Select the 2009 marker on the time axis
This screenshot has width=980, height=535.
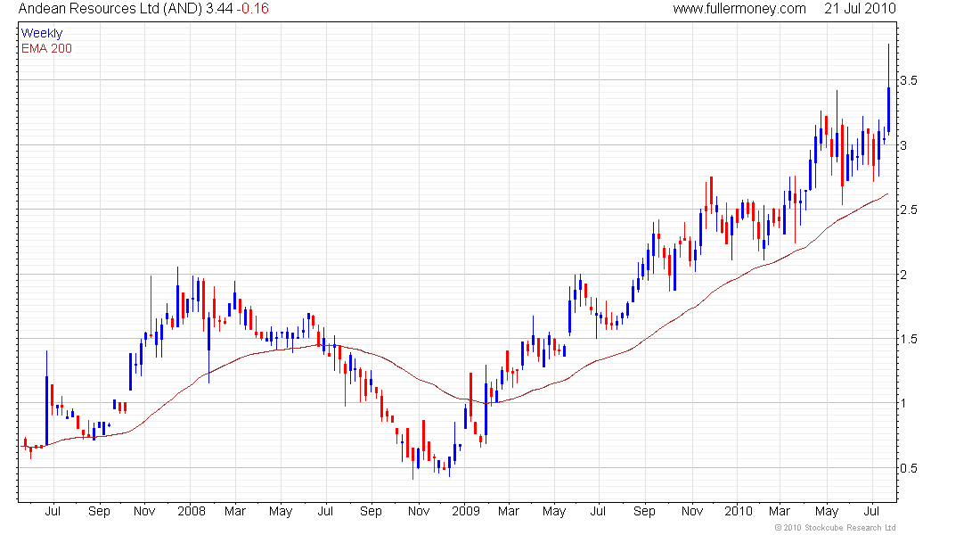click(x=465, y=512)
